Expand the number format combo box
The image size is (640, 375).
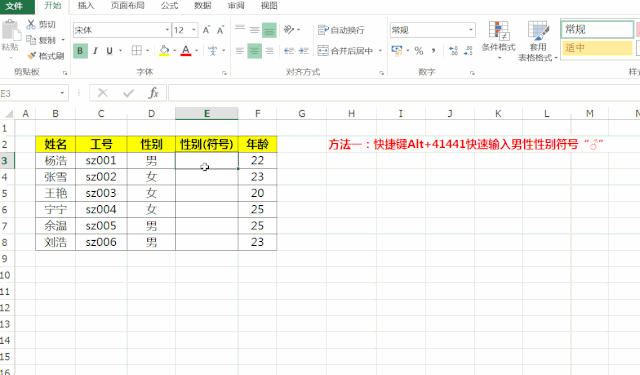click(x=471, y=30)
